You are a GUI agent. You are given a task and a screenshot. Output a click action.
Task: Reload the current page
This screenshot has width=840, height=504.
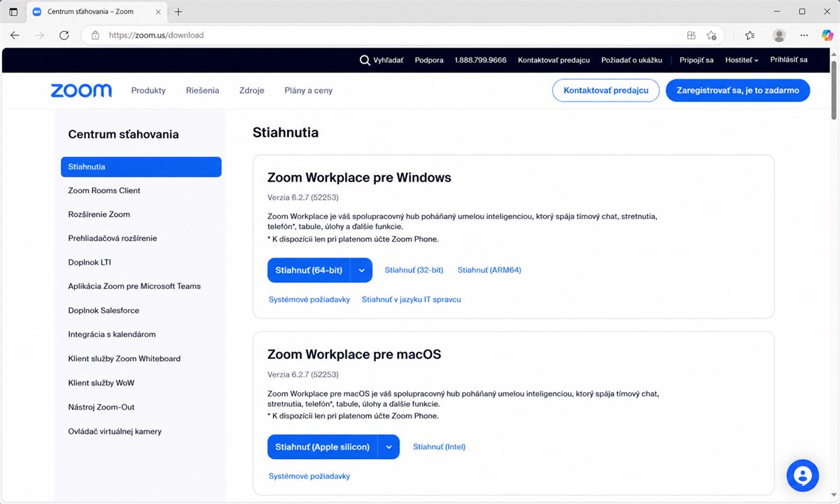64,35
